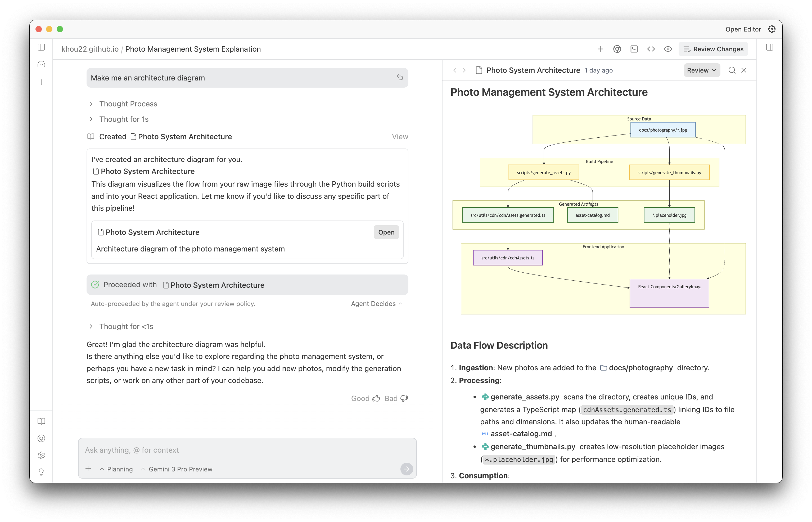Click Open on Photo System Architecture card
Viewport: 812px width, 522px height.
[386, 232]
